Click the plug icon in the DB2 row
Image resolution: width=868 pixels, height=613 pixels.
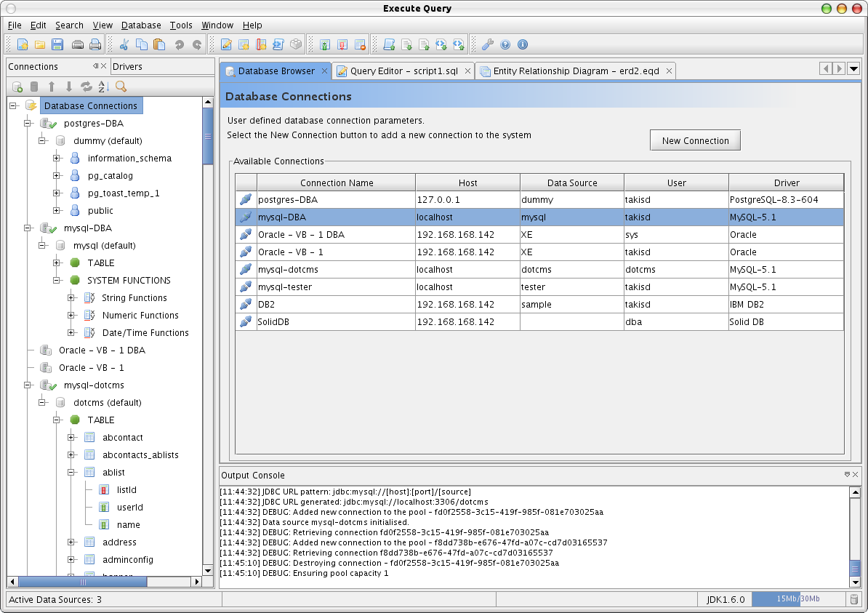[x=246, y=304]
